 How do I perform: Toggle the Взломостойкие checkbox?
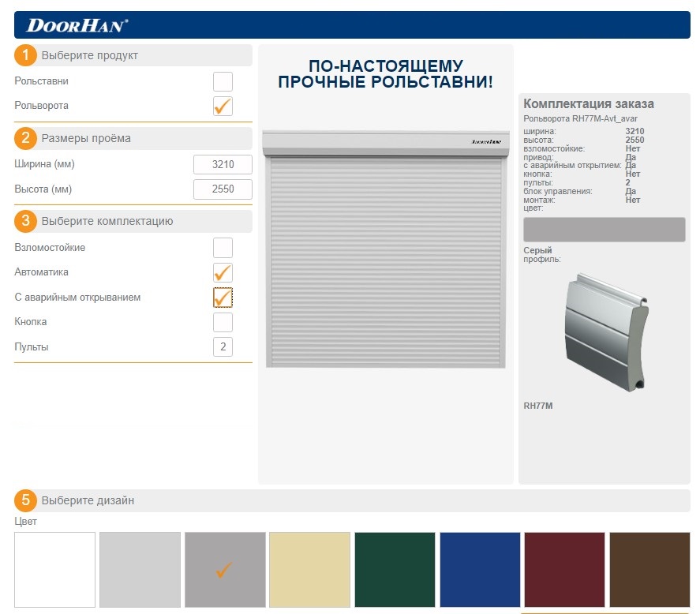[223, 248]
